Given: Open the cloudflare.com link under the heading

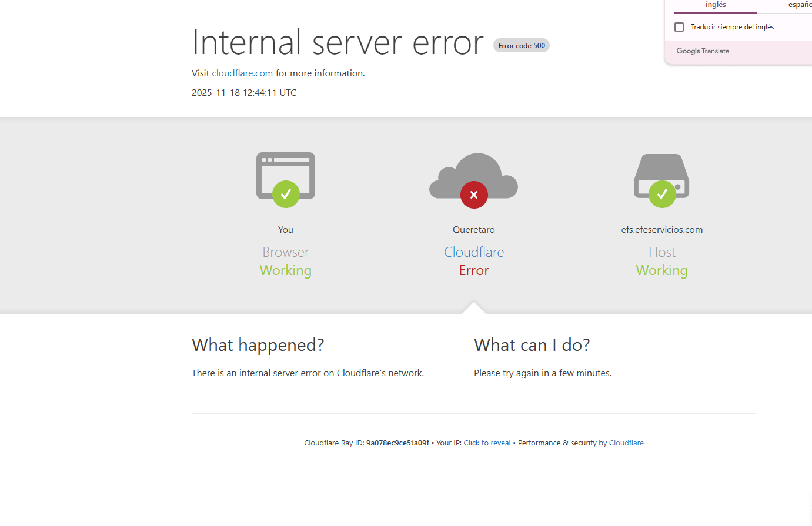Looking at the screenshot, I should click(242, 73).
